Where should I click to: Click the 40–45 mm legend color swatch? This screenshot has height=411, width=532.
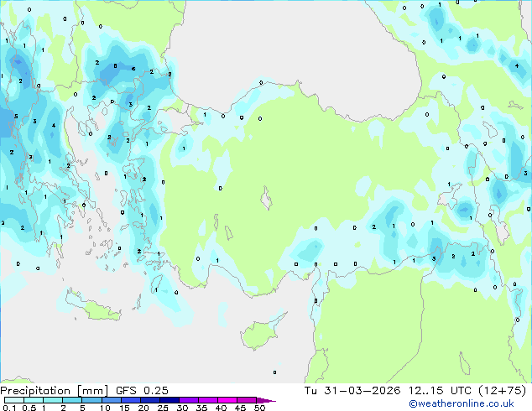click(227, 400)
